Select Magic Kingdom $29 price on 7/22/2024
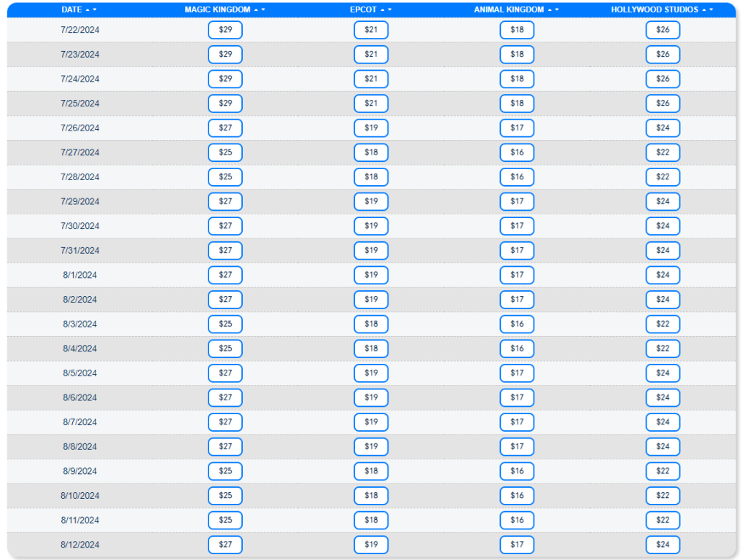The image size is (745, 560). point(225,30)
